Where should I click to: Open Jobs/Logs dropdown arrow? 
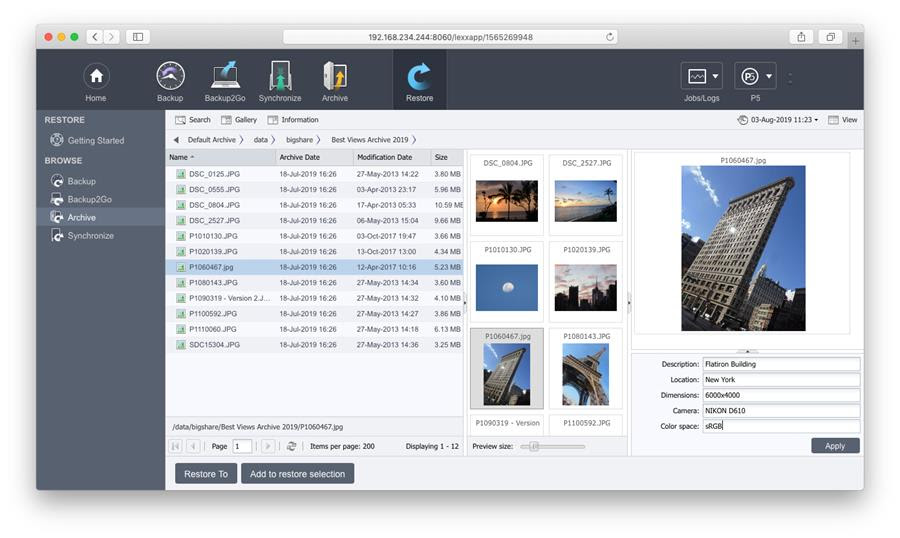(715, 76)
